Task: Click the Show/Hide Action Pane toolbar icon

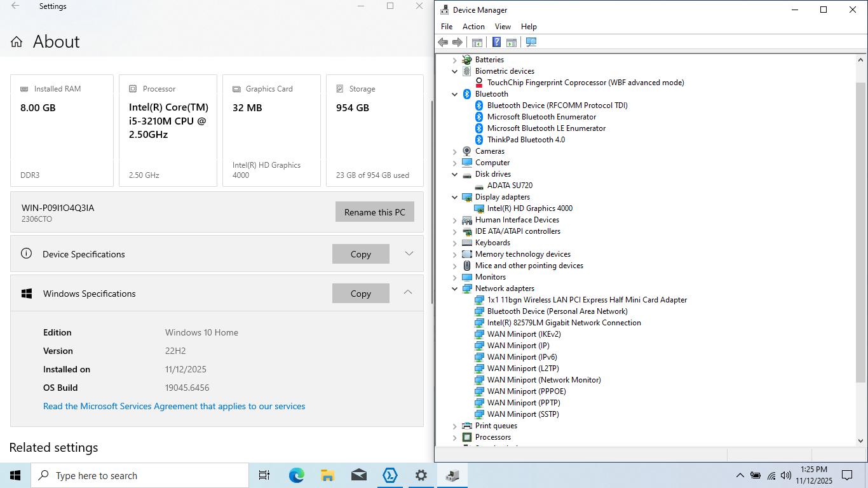Action: 512,43
